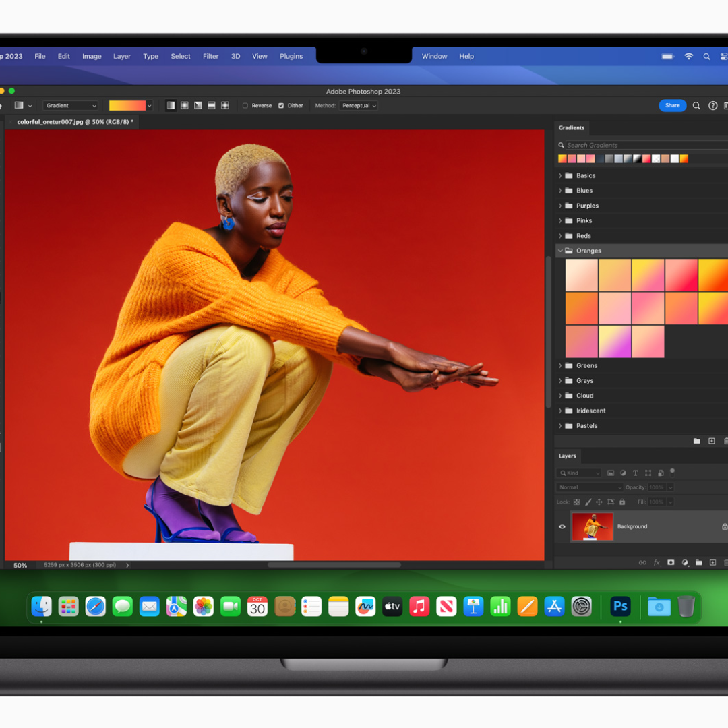
Task: Click the blue Share button
Action: [672, 105]
